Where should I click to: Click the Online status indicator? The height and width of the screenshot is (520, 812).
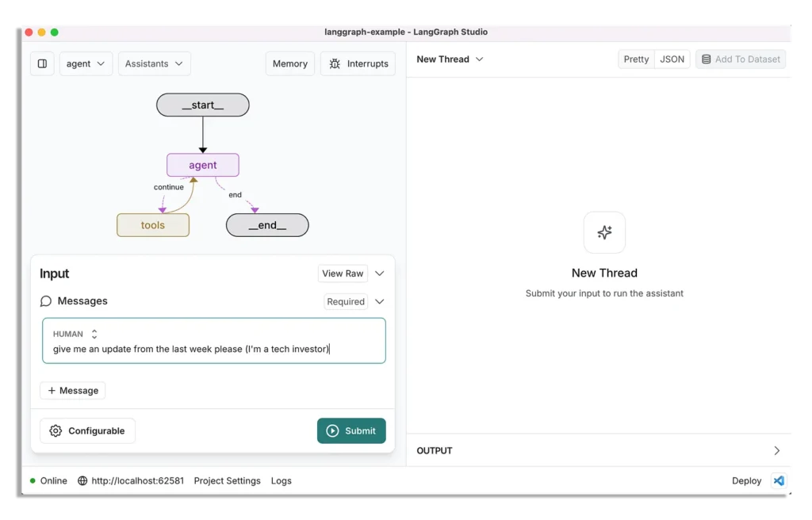coord(48,480)
